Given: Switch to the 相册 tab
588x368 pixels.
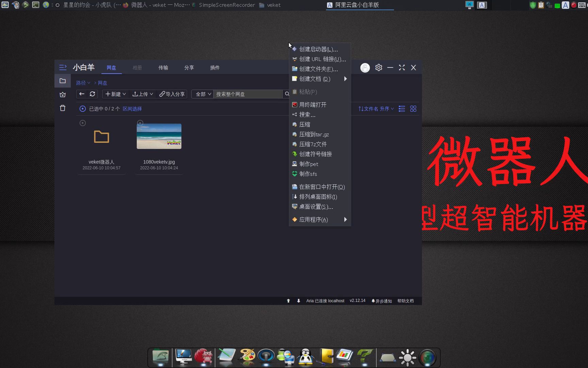Looking at the screenshot, I should 137,67.
